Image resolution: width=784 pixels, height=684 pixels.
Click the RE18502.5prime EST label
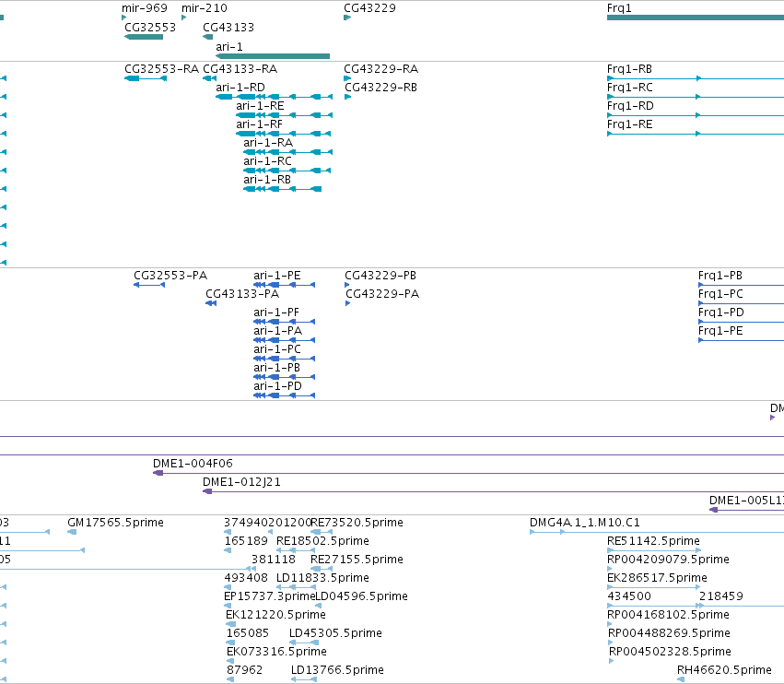tap(322, 541)
